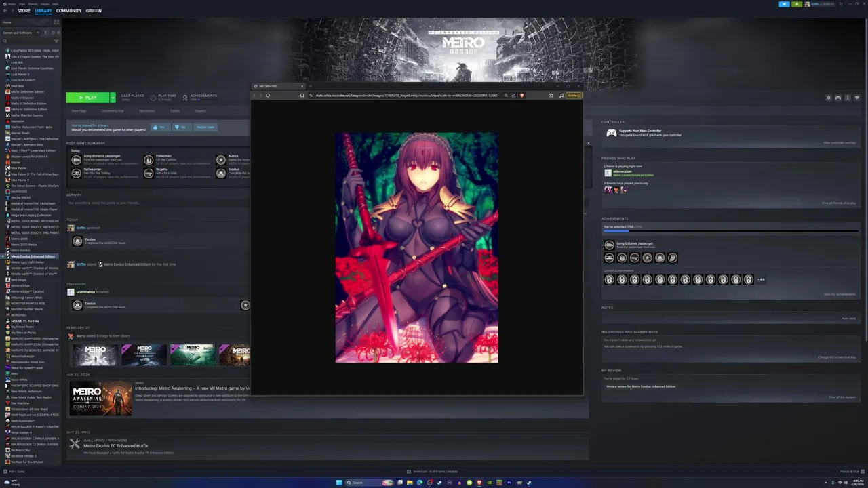Reload the page in the browser window
This screenshot has width=868, height=488.
268,96
